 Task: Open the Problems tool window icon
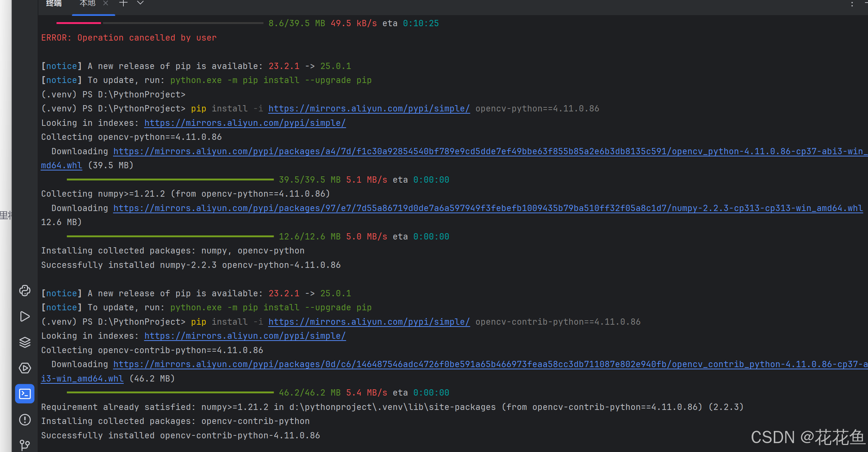[25, 420]
